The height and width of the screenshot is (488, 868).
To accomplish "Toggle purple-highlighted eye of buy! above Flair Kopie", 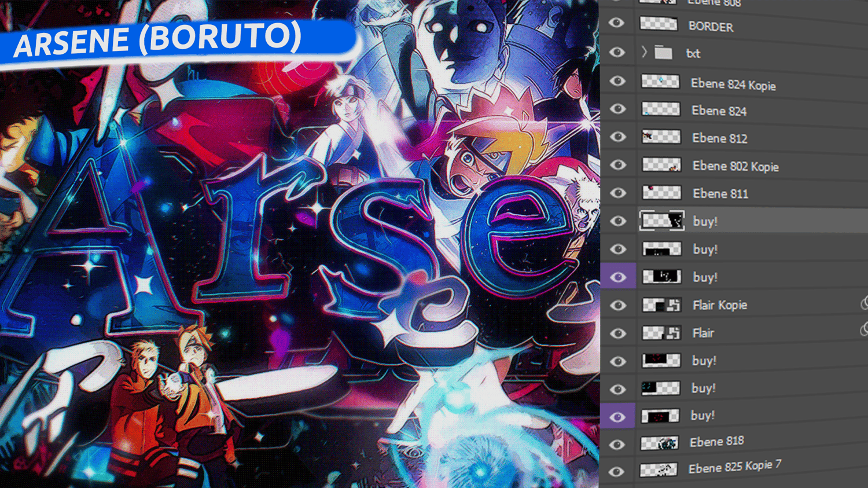I will click(x=618, y=277).
